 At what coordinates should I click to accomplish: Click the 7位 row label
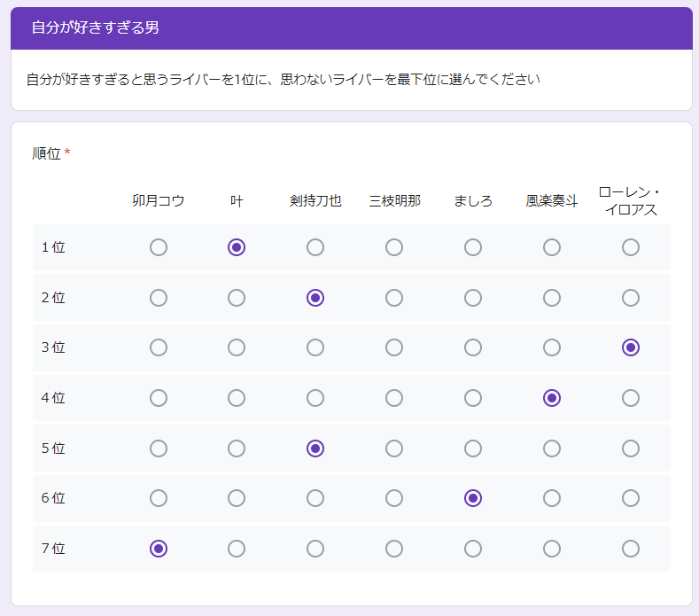[53, 549]
